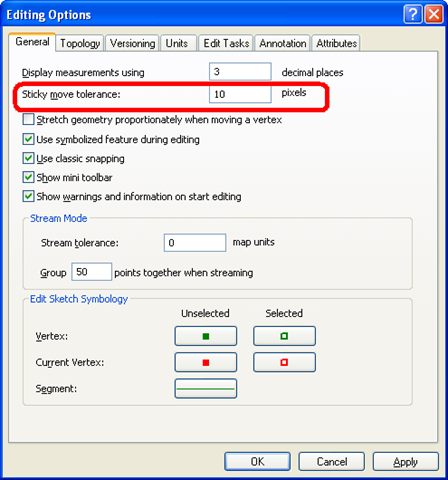Switch to the Topology tab
448x480 pixels.
80,43
